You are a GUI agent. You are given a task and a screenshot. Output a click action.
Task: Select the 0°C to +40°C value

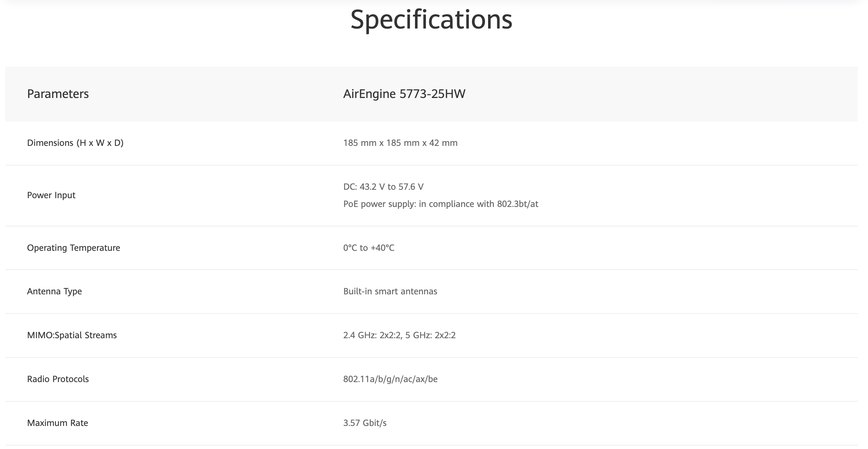(369, 248)
